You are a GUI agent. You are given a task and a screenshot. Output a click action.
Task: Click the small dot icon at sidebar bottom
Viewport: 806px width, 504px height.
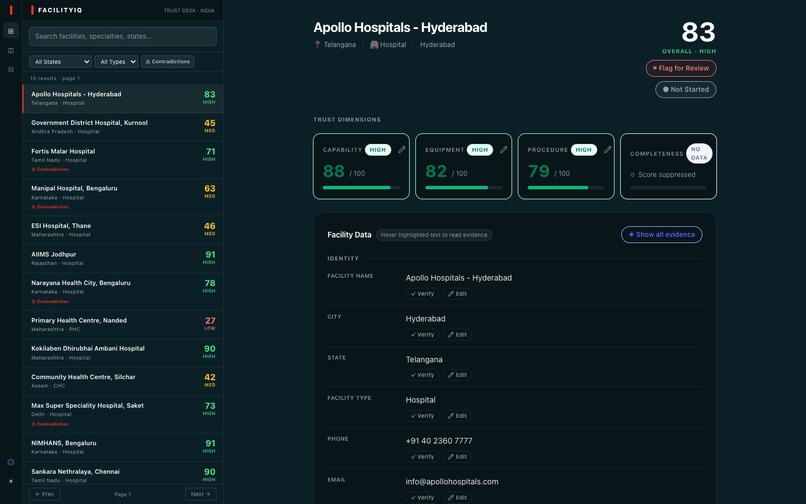coord(11,481)
